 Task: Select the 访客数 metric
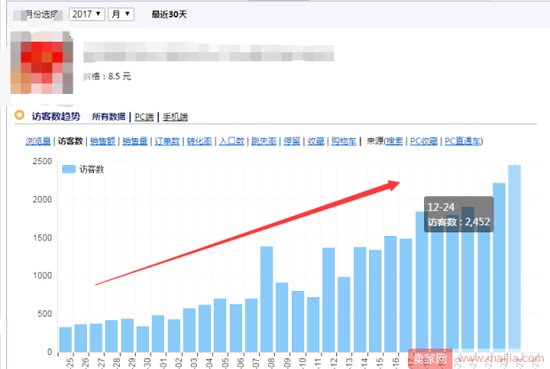tap(70, 141)
